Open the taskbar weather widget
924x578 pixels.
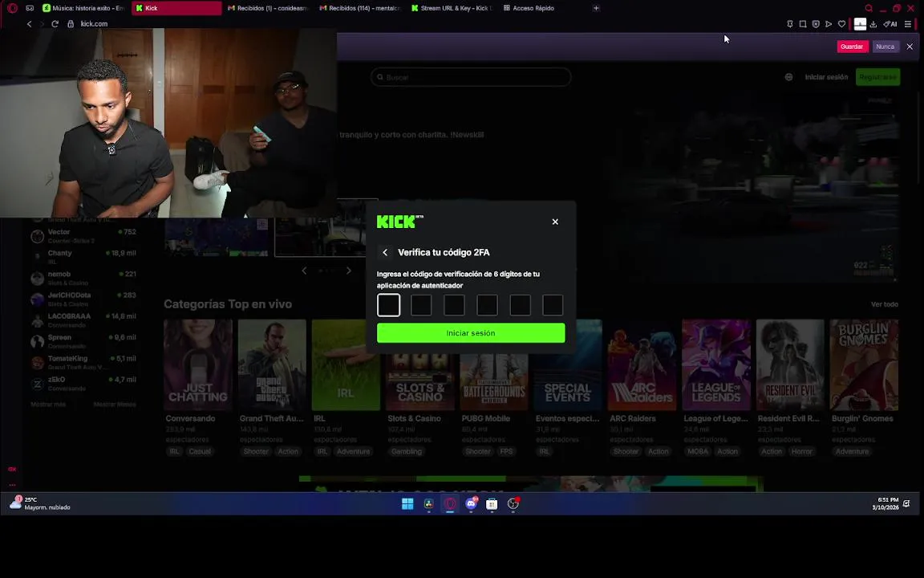[x=40, y=503]
